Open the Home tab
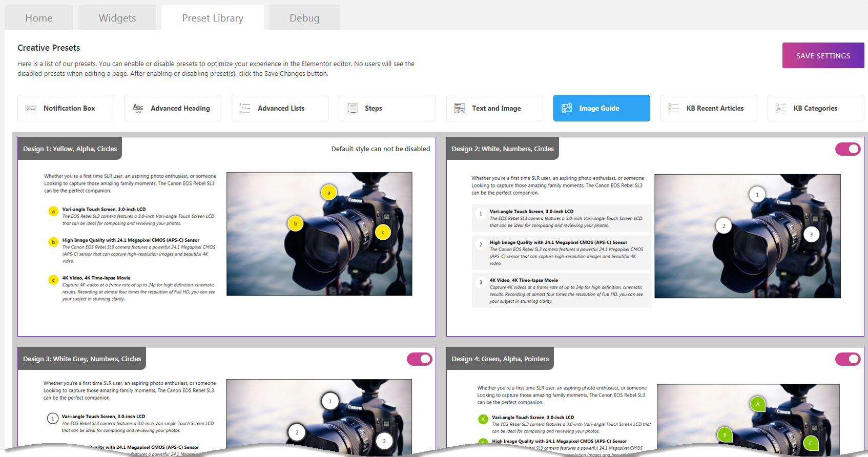The image size is (868, 457). (39, 18)
